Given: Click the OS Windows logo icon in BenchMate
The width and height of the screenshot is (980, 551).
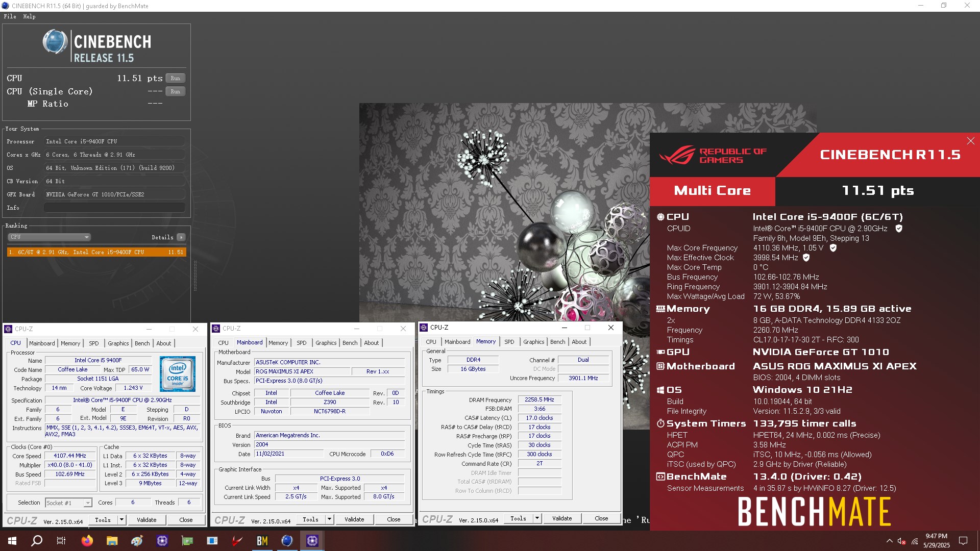Looking at the screenshot, I should pos(660,390).
